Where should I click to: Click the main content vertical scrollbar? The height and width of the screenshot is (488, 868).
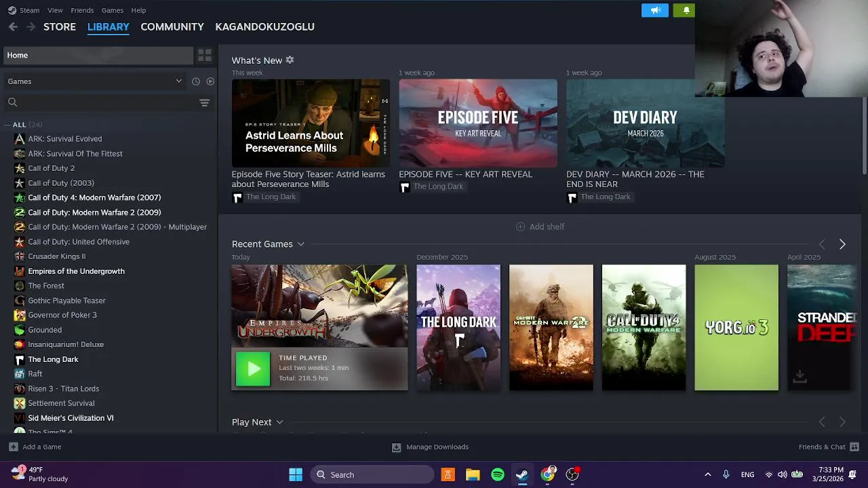(x=865, y=136)
